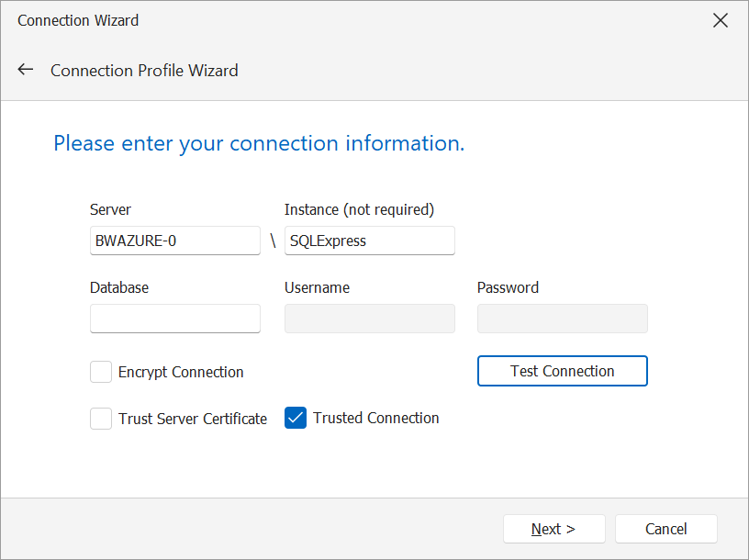Click the Test Connection button
Image resolution: width=749 pixels, height=560 pixels.
[562, 371]
